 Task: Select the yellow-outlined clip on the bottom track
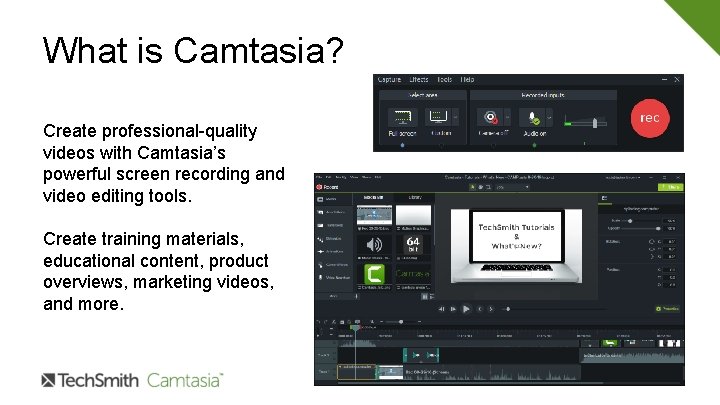[357, 372]
